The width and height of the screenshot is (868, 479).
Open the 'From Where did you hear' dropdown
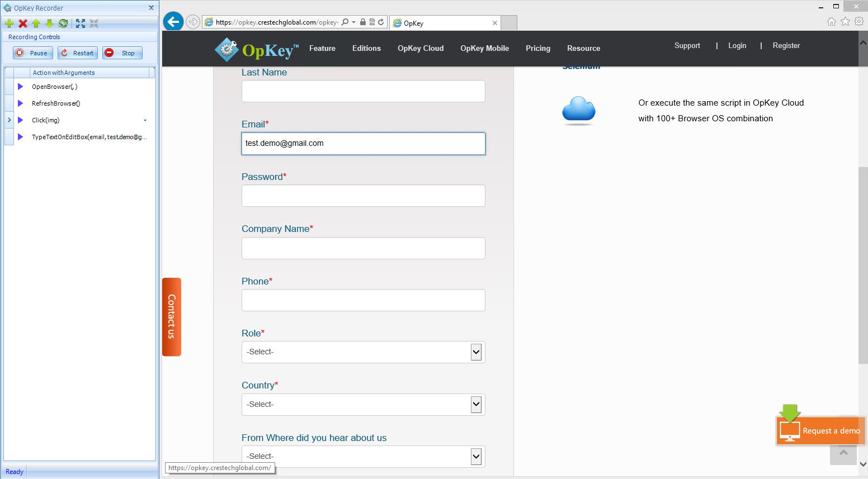click(x=364, y=456)
